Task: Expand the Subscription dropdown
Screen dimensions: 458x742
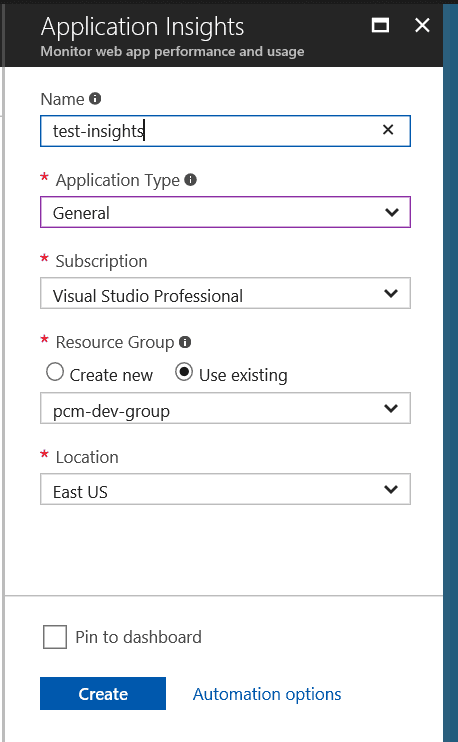Action: point(225,293)
